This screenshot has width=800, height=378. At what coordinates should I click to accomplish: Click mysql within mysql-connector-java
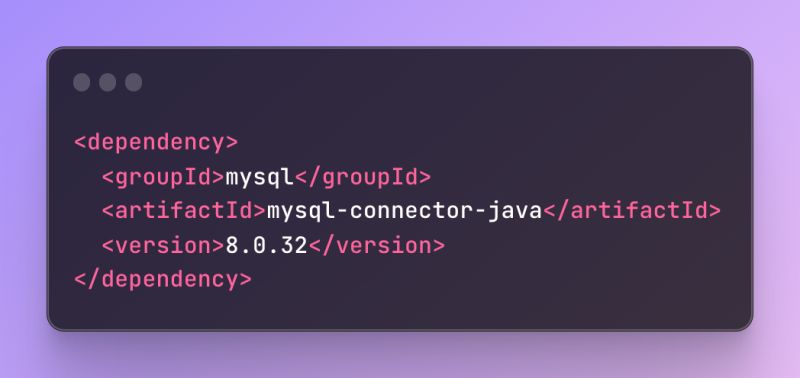pos(301,212)
